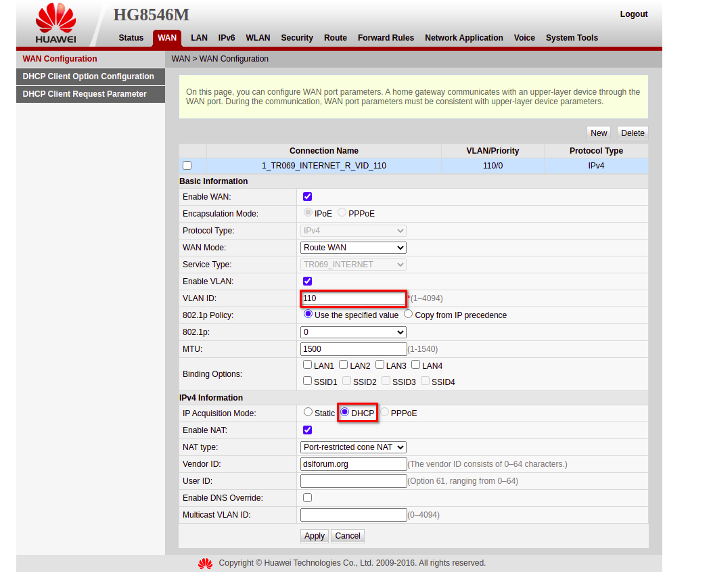Open the 802.1p priority dropdown
The image size is (711, 588).
(x=353, y=332)
